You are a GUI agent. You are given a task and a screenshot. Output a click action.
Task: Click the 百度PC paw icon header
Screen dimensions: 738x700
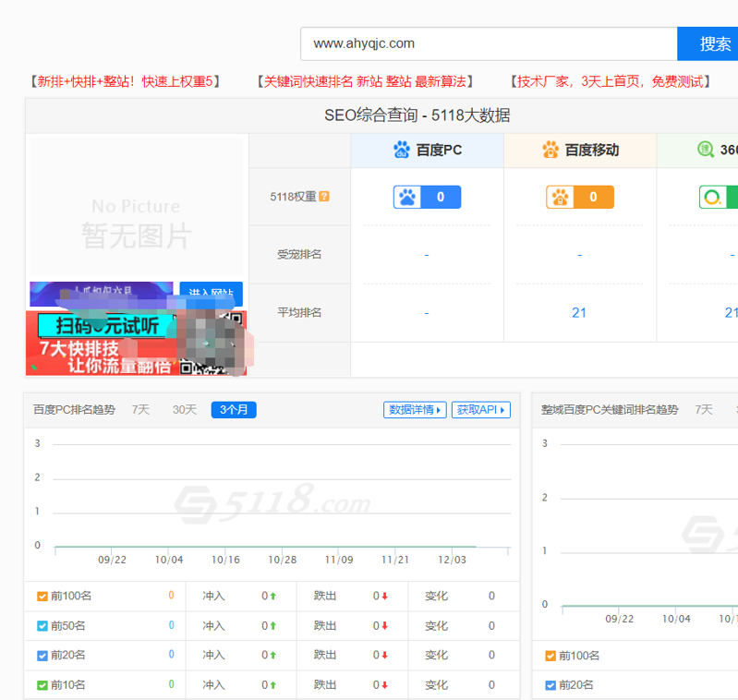(402, 151)
